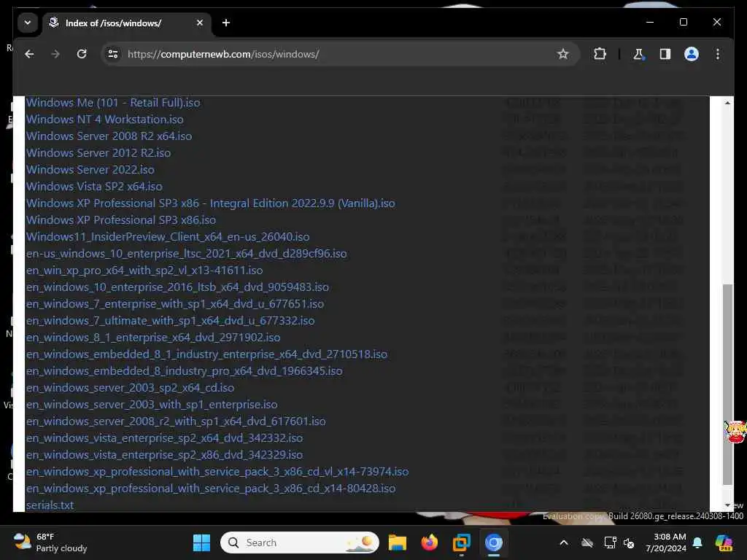Click XP professional SP3 vl_x14-73974.iso link

coord(217,472)
